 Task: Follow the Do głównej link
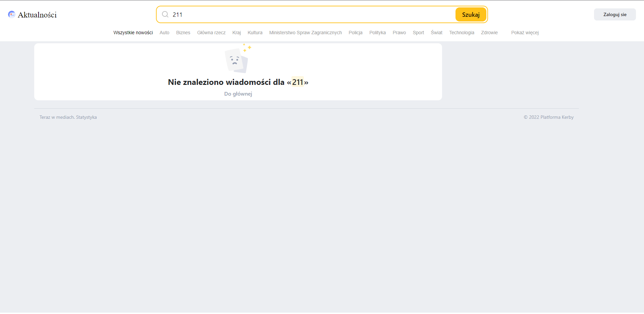238,94
